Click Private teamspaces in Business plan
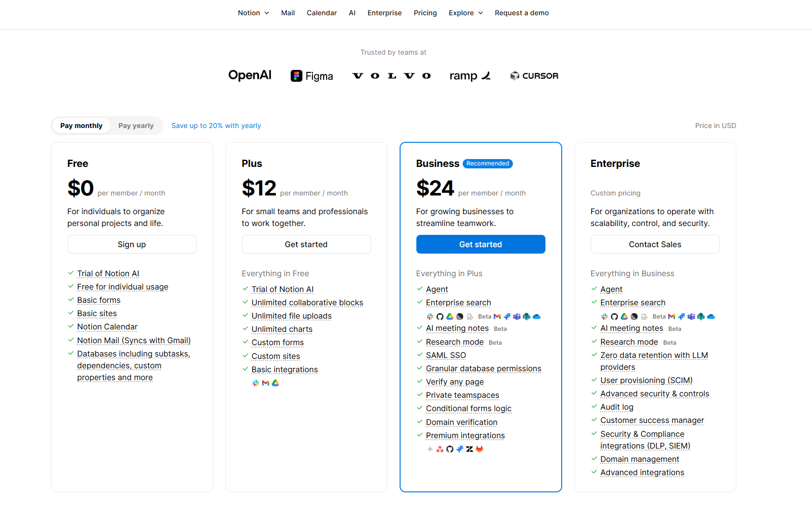Viewport: 812px width, 518px height. [463, 395]
